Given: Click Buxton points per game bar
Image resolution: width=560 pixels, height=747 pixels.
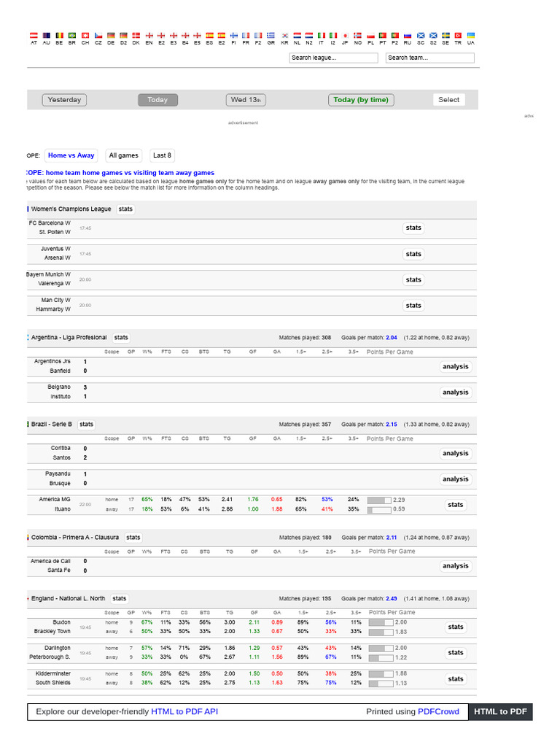Looking at the screenshot, I should point(381,623).
